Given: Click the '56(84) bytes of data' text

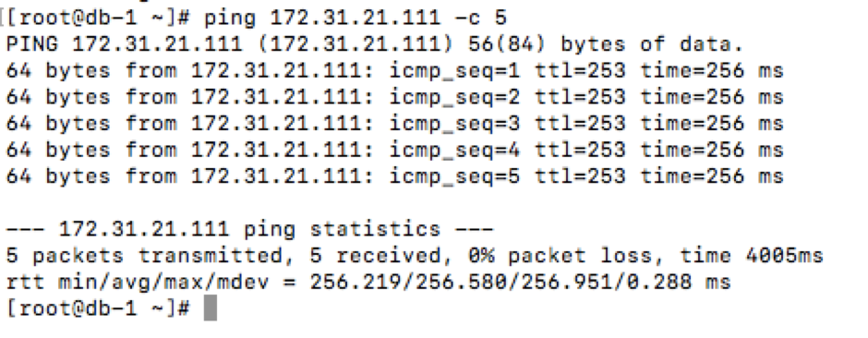Looking at the screenshot, I should click(x=606, y=45).
